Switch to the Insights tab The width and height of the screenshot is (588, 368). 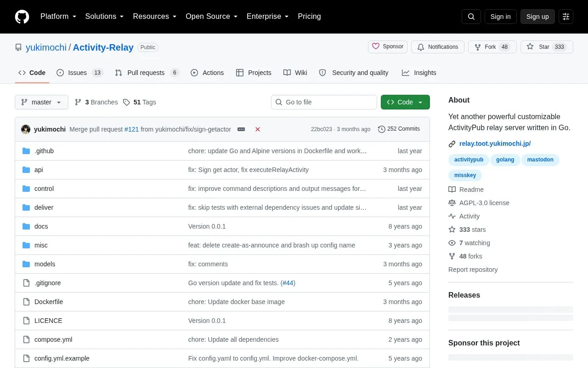(x=419, y=73)
